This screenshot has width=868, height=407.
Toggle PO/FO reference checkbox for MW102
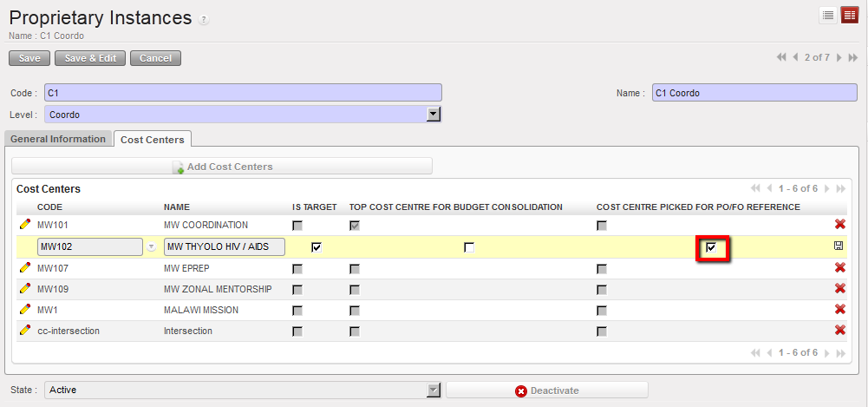[711, 248]
